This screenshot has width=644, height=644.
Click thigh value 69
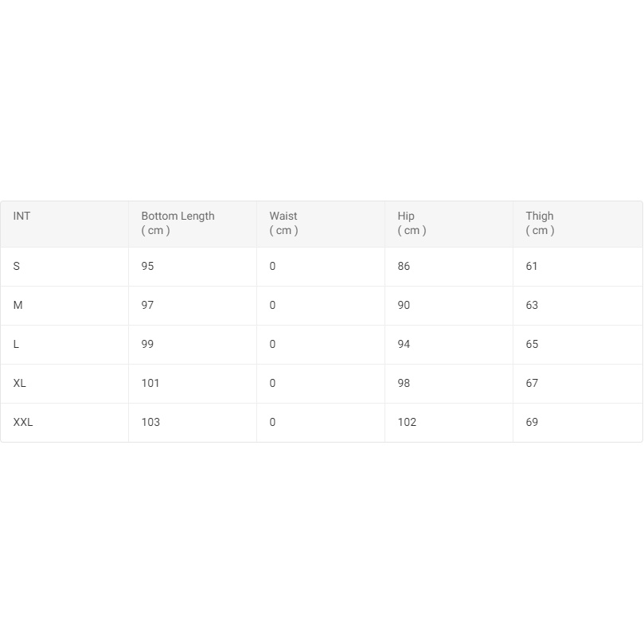tap(532, 423)
